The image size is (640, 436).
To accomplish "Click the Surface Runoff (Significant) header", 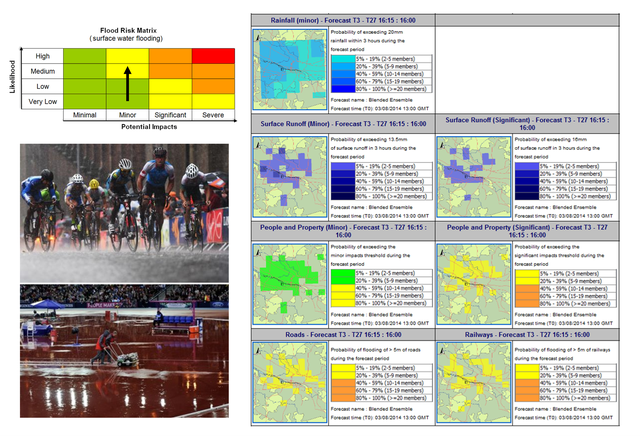I will [527, 120].
